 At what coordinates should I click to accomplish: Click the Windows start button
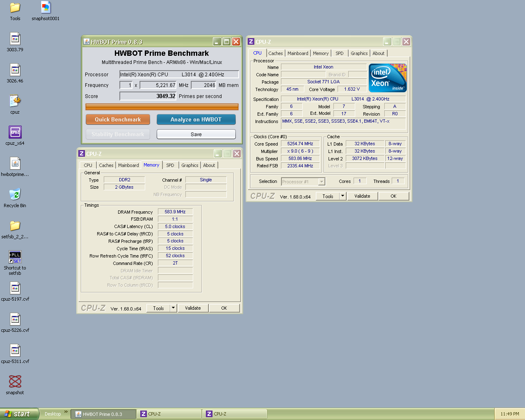(x=19, y=414)
